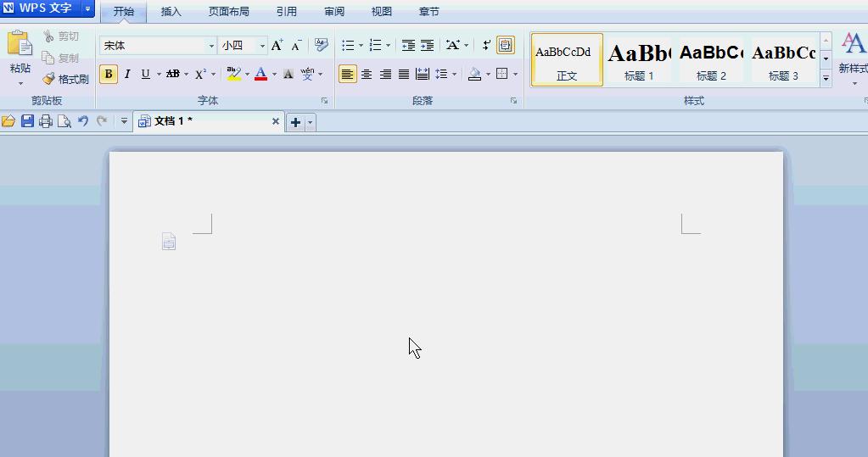Click the clear formatting eraser icon
The width and height of the screenshot is (868, 457).
point(321,45)
